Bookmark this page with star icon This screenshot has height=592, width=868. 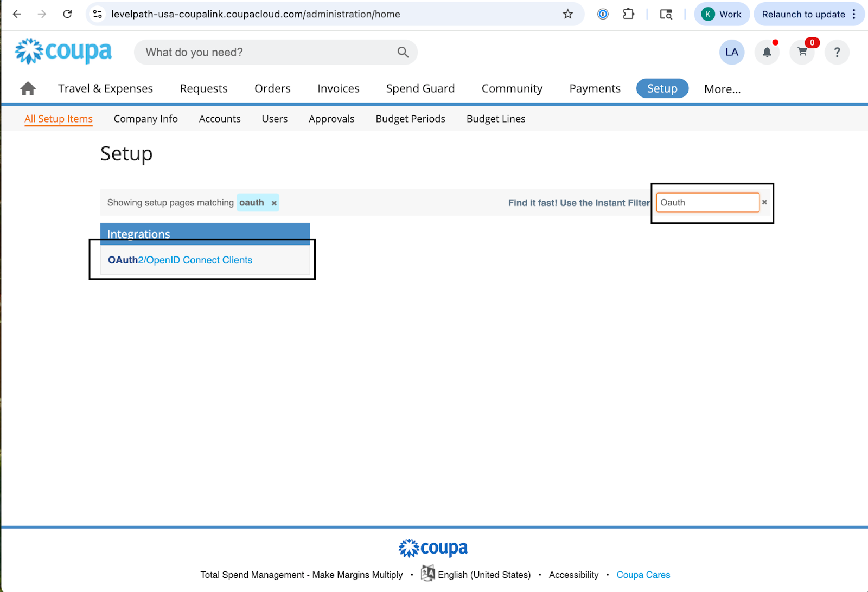(x=567, y=14)
